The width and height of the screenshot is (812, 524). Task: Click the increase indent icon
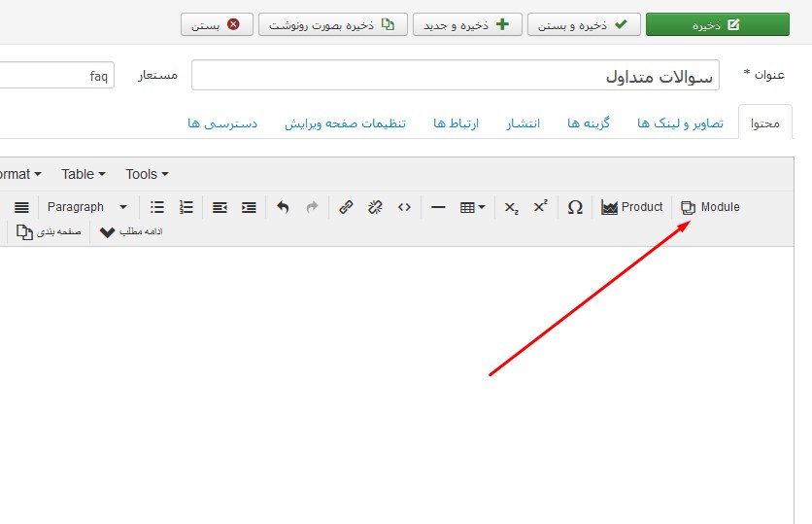coord(249,207)
